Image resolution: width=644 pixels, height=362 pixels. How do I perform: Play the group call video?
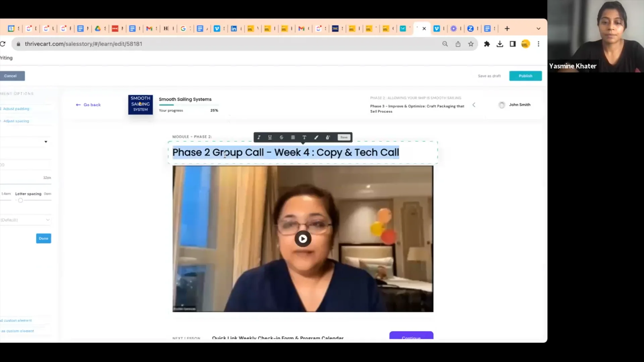coord(303,238)
